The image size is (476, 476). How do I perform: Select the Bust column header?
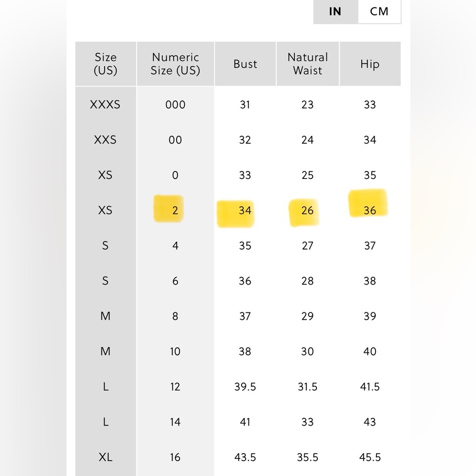click(x=245, y=64)
